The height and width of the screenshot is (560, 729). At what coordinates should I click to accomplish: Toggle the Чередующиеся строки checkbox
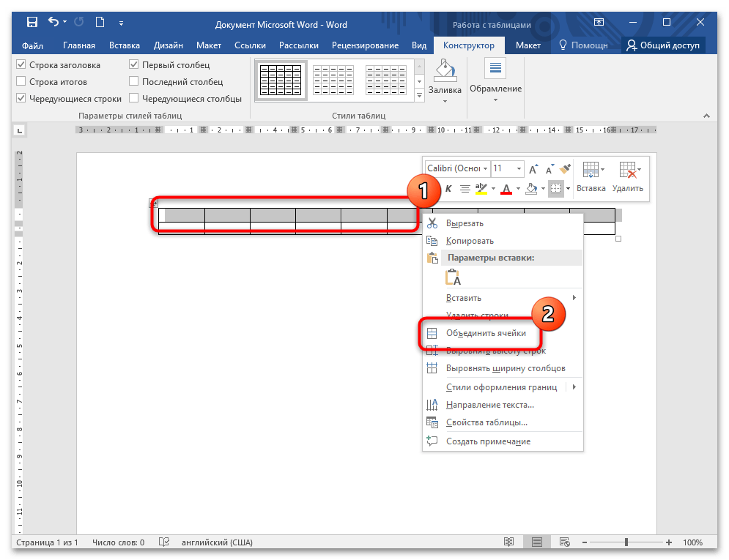(x=21, y=98)
